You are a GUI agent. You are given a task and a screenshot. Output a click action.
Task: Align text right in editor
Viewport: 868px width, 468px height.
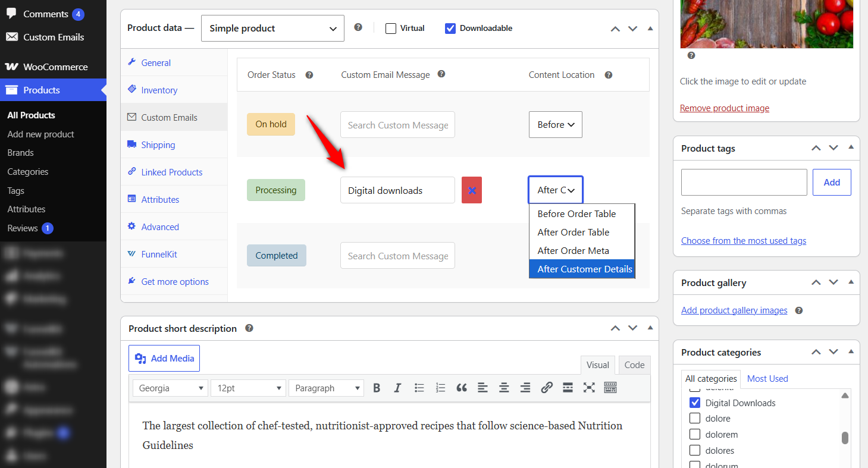[x=525, y=388]
